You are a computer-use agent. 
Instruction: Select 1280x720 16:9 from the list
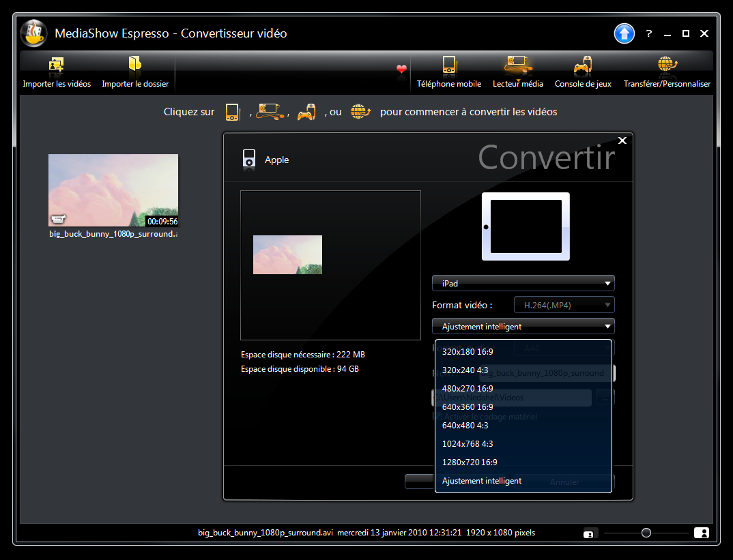470,462
